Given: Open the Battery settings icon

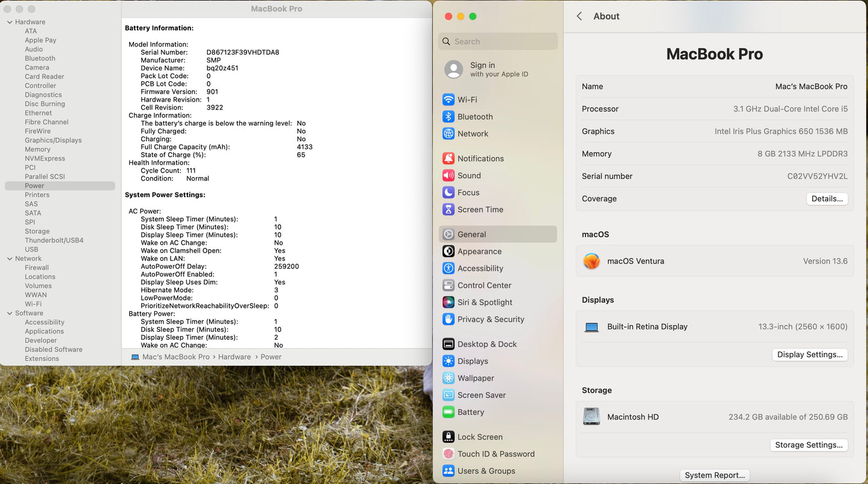Looking at the screenshot, I should click(x=448, y=412).
